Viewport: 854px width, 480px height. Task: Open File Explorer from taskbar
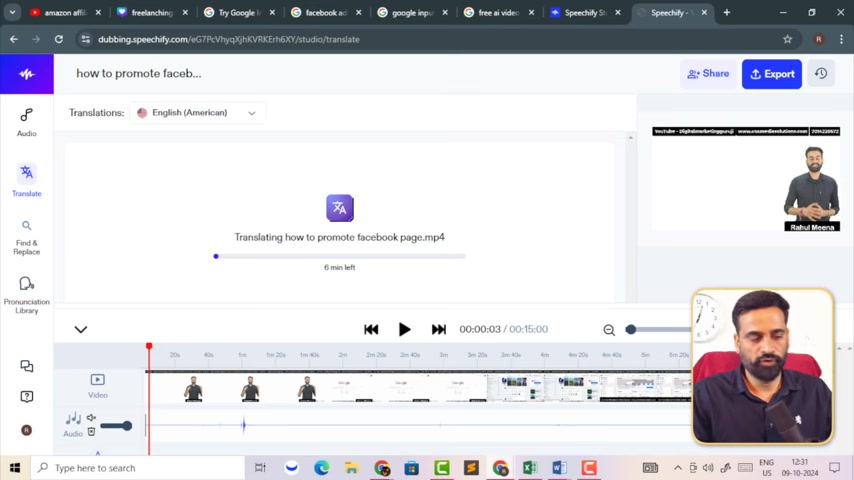pos(351,467)
